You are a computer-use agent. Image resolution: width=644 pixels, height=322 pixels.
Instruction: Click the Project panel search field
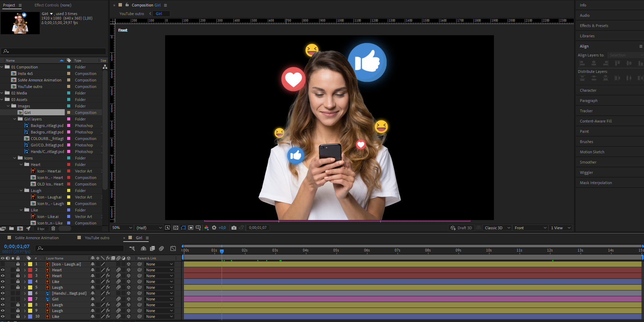pyautogui.click(x=53, y=51)
